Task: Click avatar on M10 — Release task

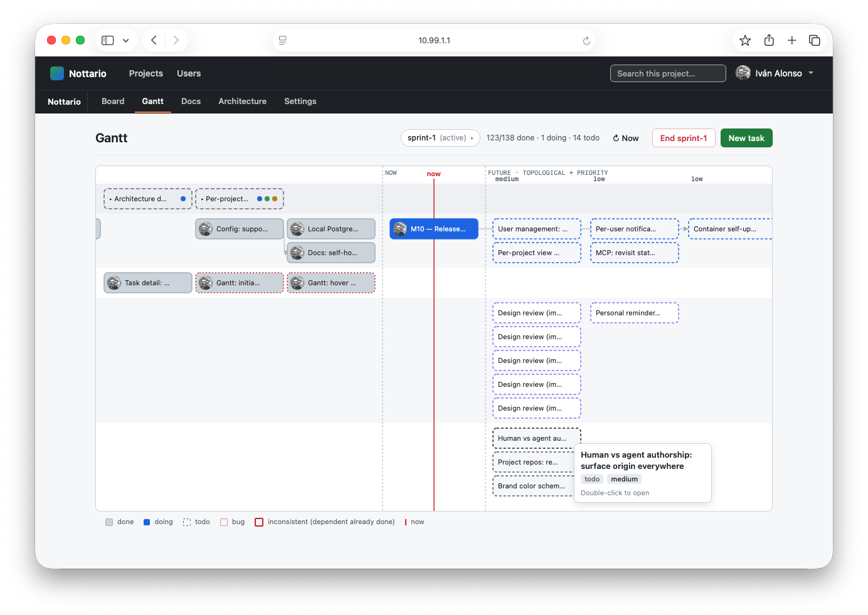Action: point(400,229)
